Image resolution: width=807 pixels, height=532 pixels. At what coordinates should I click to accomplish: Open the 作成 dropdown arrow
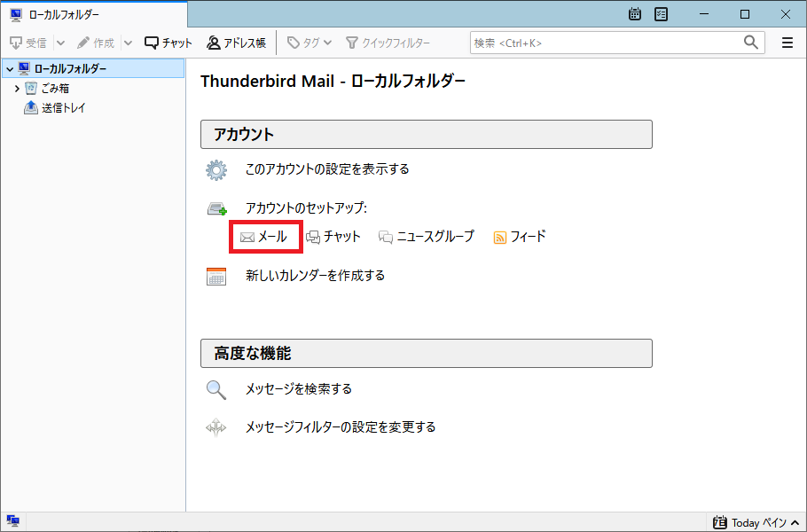129,43
